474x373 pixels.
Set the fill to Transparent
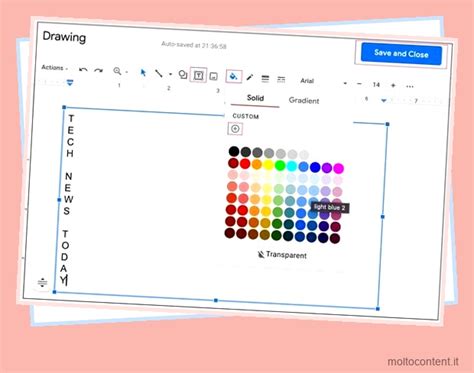pos(282,255)
